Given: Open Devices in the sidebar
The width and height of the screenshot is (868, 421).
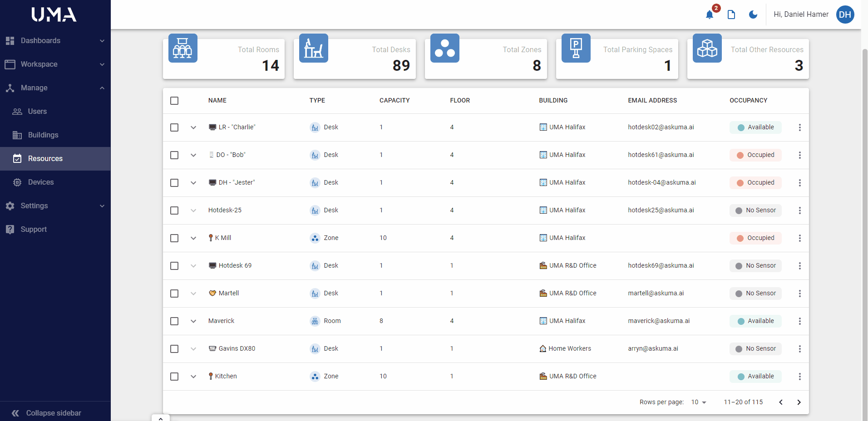Looking at the screenshot, I should pyautogui.click(x=55, y=182).
